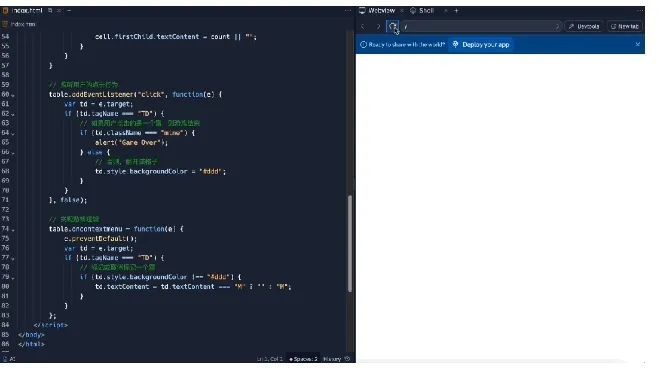
Task: Click the editor vertical scrollbar thumb
Action: click(350, 244)
